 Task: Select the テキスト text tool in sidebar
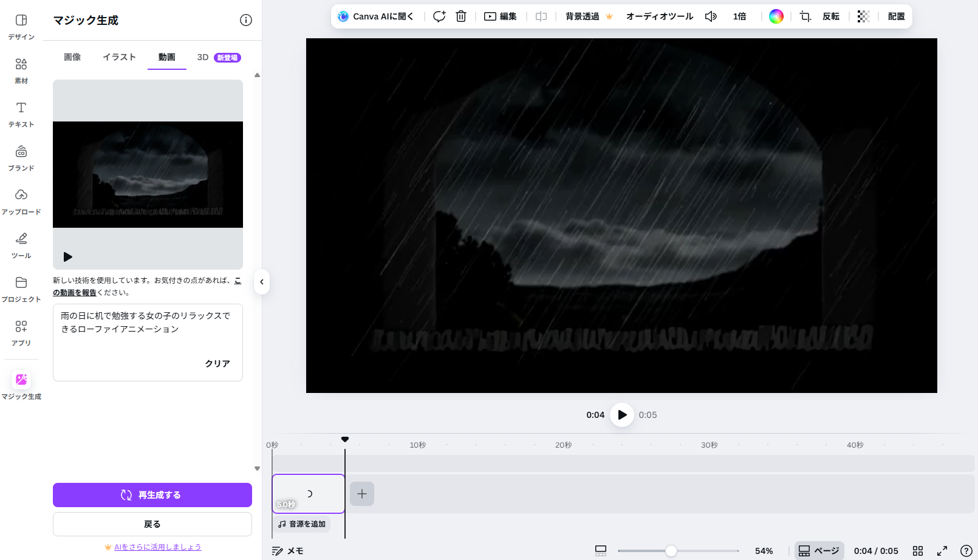[x=21, y=114]
